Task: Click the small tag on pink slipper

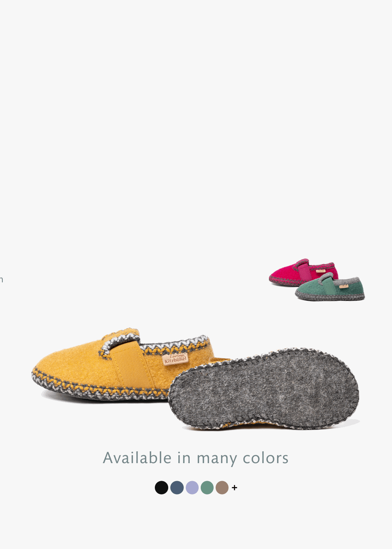Action: (321, 271)
